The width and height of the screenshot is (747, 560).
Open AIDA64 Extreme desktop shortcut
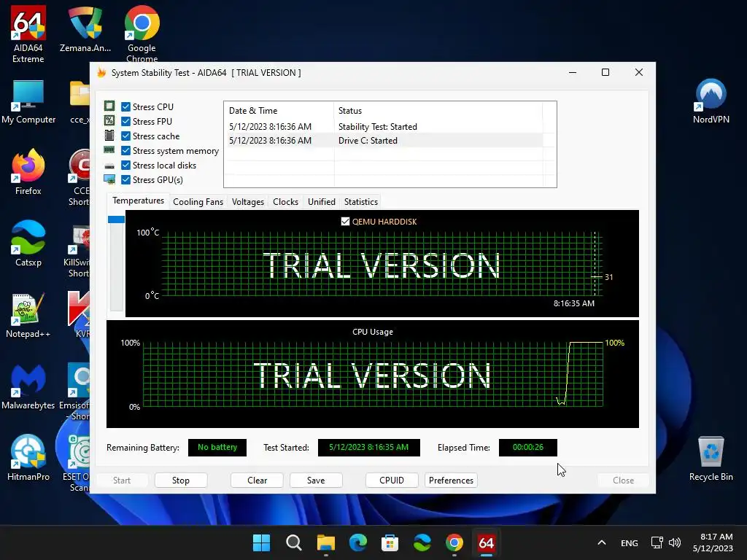pos(28,34)
